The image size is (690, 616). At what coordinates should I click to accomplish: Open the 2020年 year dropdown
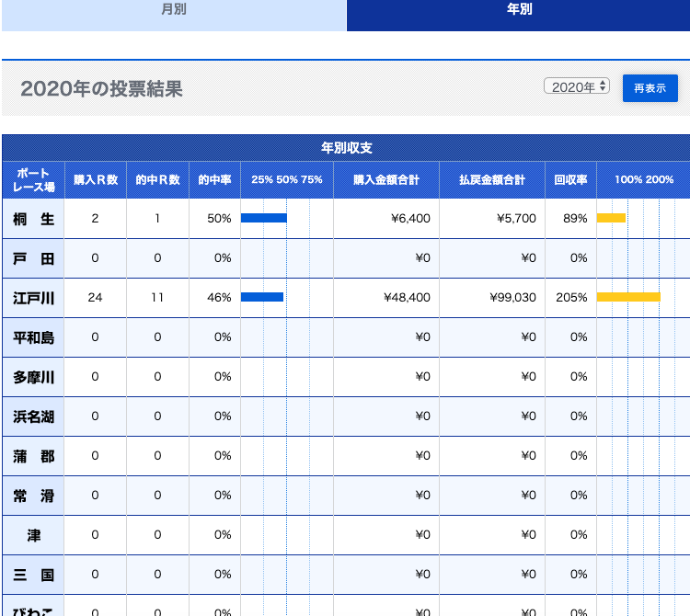[x=577, y=86]
